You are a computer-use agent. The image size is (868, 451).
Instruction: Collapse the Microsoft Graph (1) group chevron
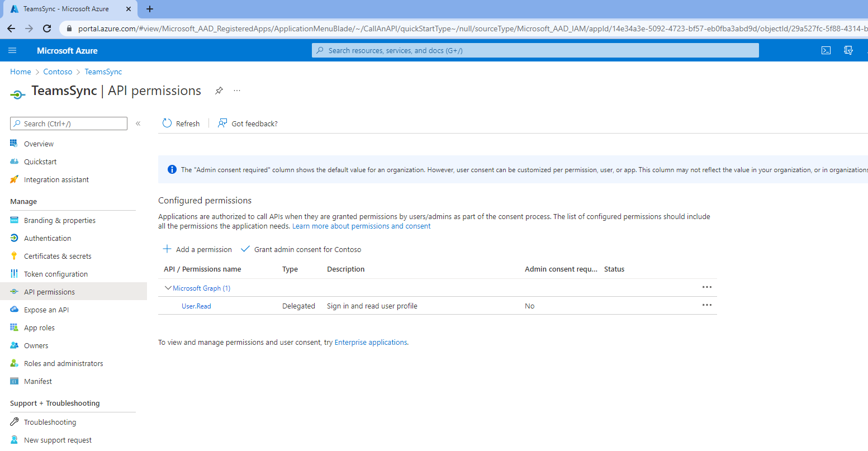pyautogui.click(x=168, y=288)
